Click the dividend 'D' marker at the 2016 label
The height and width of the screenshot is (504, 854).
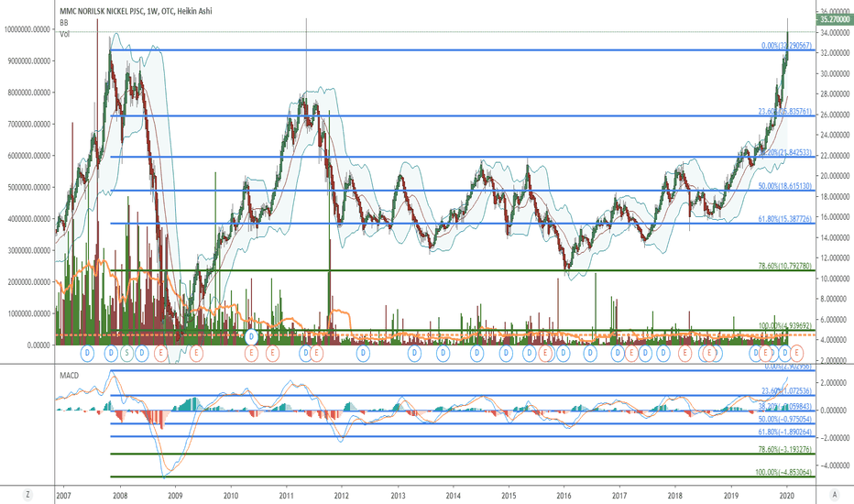(564, 353)
